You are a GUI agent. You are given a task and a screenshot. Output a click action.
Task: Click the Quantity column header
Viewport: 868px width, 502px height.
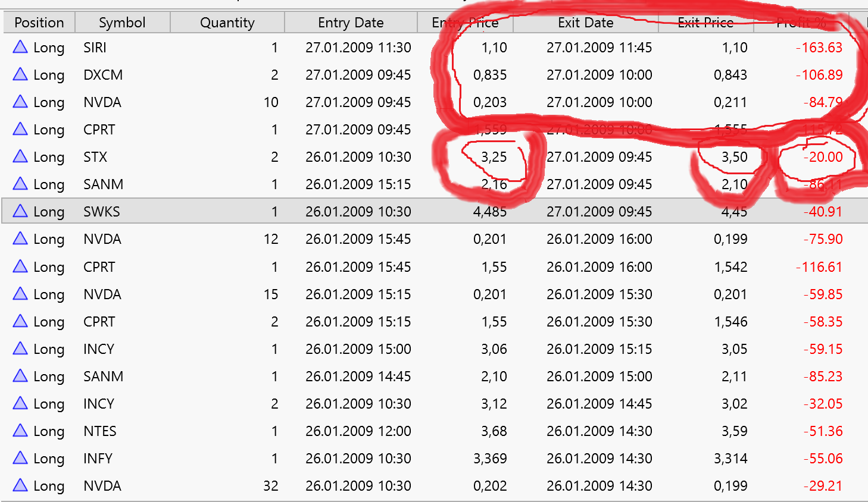click(227, 23)
